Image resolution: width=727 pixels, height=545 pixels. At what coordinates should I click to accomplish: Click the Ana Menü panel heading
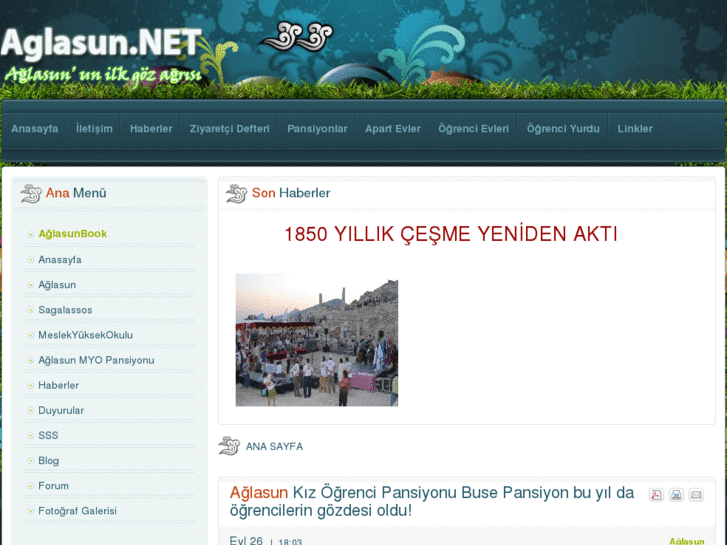(76, 193)
